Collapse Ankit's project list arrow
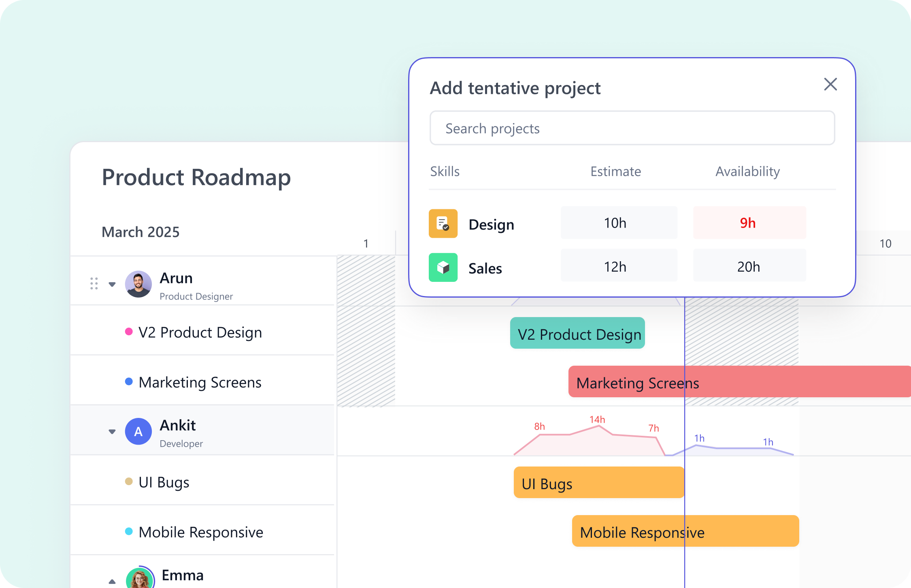This screenshot has height=588, width=911. click(112, 431)
